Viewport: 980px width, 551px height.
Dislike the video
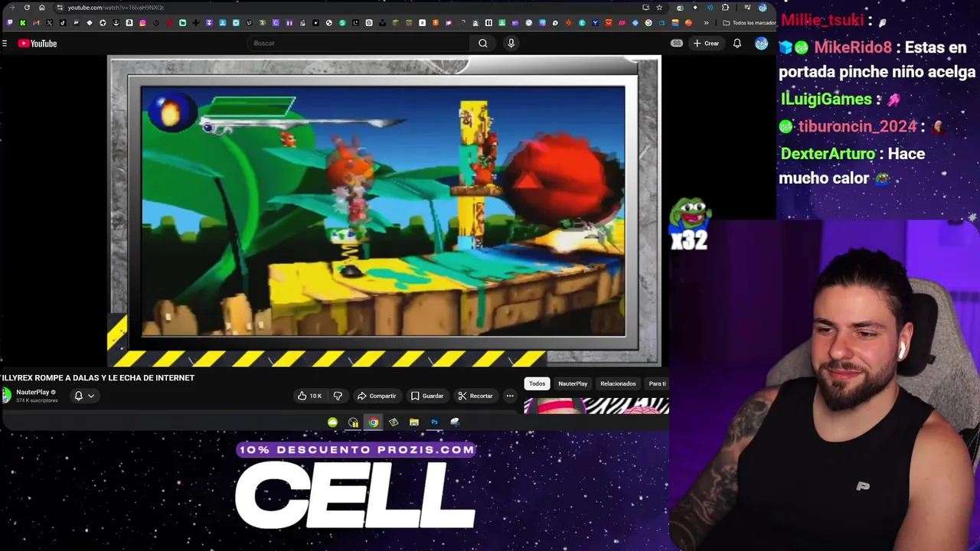click(x=338, y=396)
